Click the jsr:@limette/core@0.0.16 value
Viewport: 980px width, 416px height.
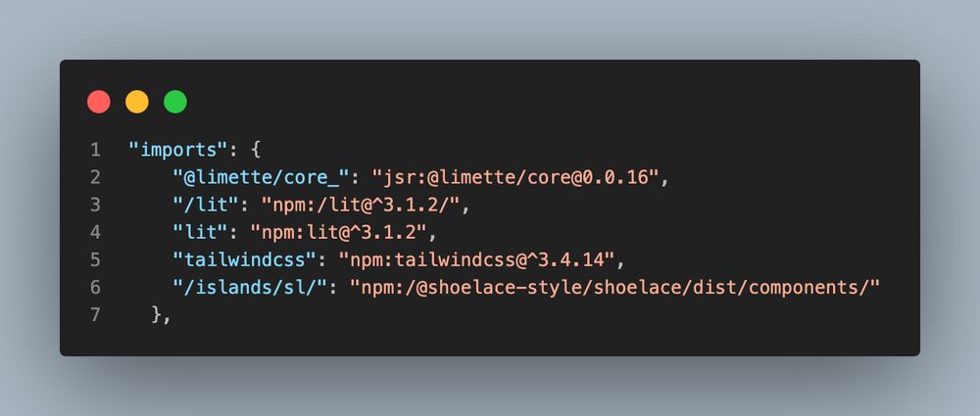click(x=515, y=177)
